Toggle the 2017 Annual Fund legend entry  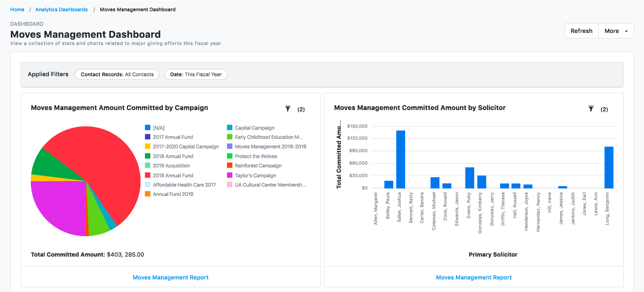(x=173, y=137)
